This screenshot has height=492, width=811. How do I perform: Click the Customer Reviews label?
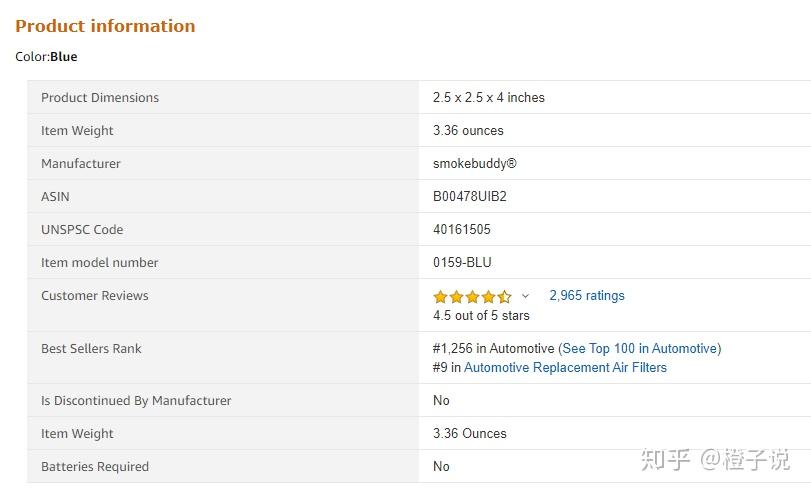tap(94, 295)
